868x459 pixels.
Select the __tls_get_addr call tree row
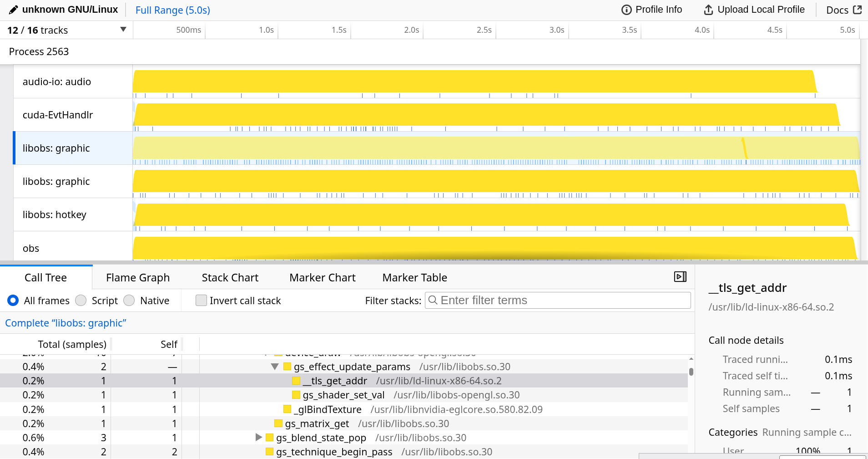344,381
